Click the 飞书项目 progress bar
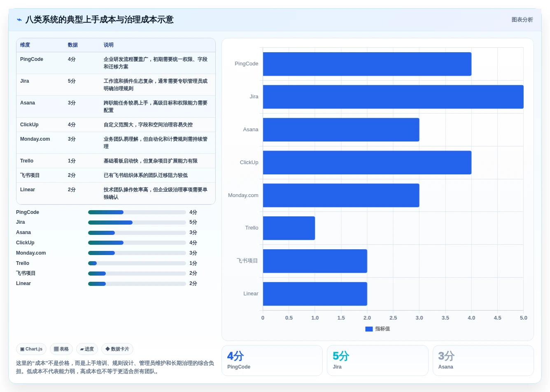This screenshot has width=550, height=392. coord(137,274)
